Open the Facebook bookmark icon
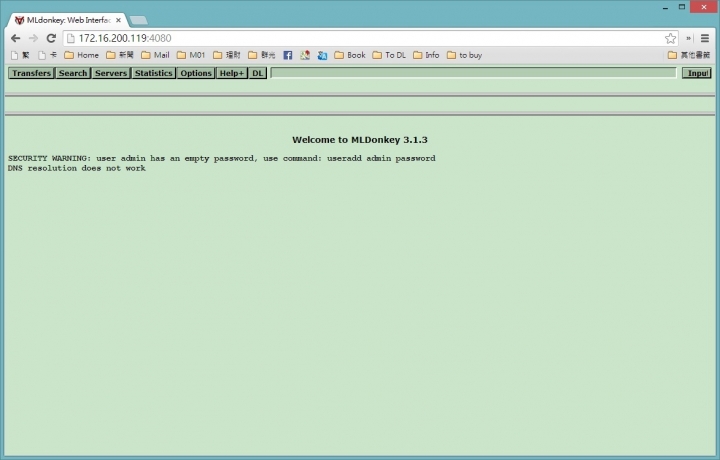 [x=287, y=55]
